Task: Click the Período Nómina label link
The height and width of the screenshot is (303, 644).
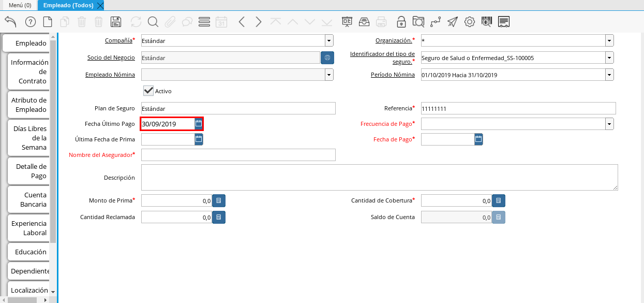Action: coord(393,75)
